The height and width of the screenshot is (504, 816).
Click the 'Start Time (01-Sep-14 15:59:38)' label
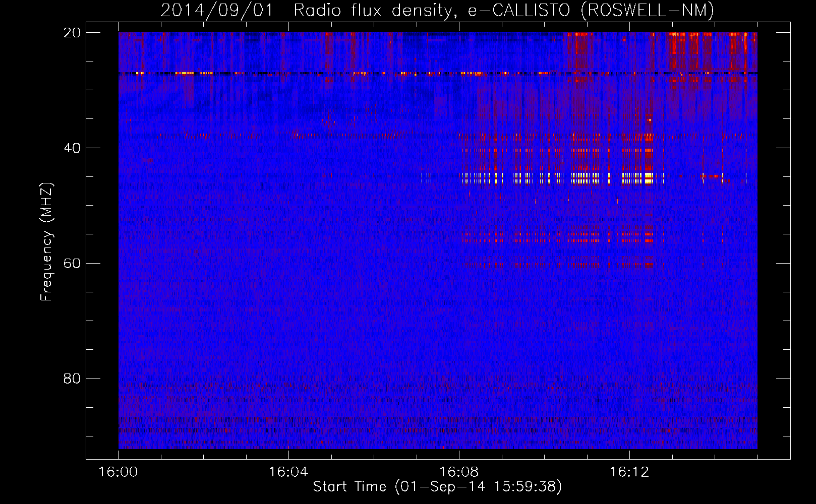tap(437, 486)
